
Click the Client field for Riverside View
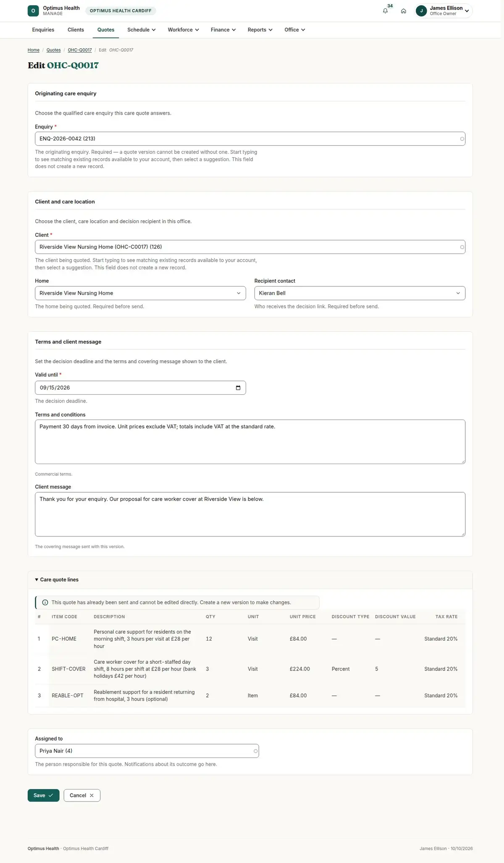pyautogui.click(x=250, y=247)
